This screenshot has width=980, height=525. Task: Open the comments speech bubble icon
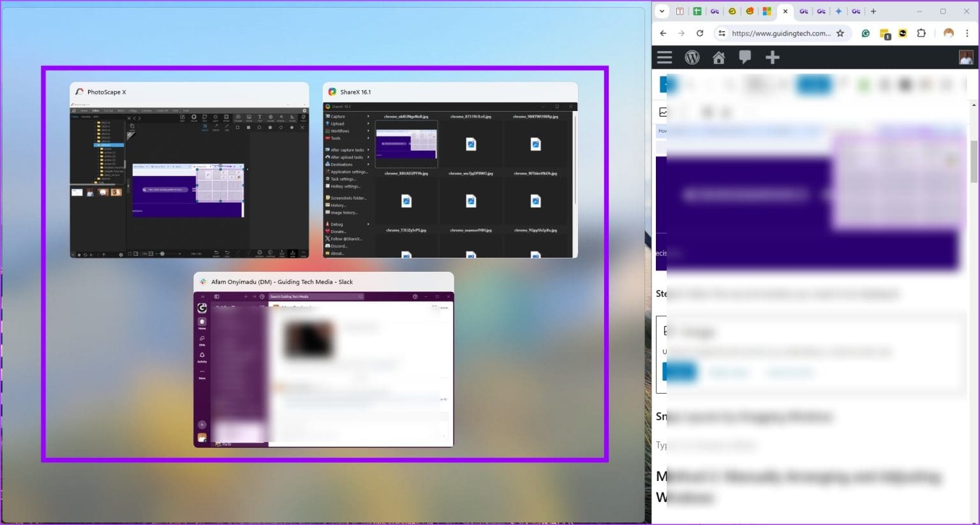pyautogui.click(x=745, y=57)
